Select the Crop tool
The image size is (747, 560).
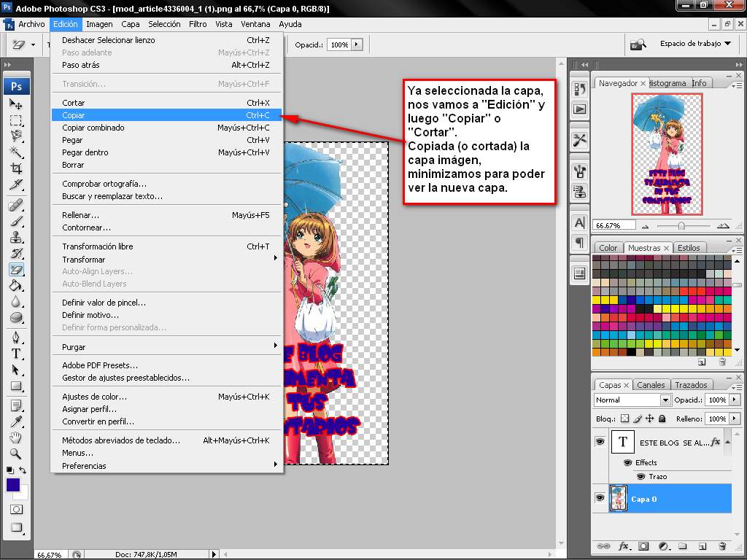coord(16,168)
